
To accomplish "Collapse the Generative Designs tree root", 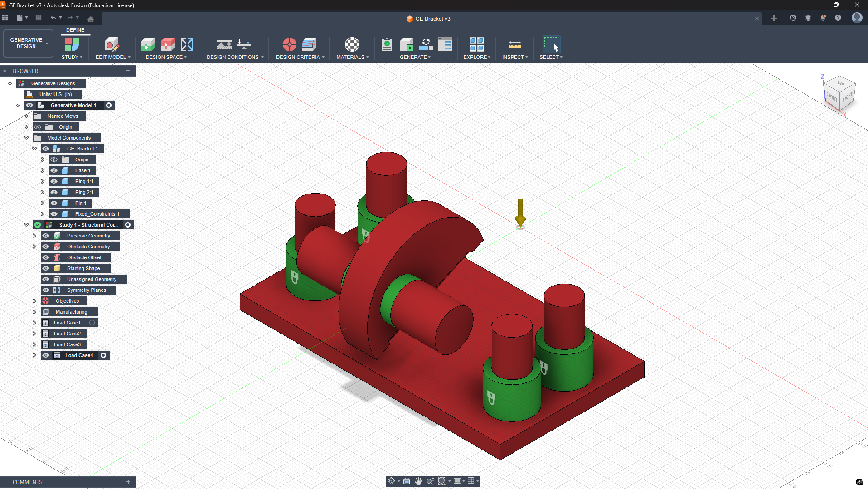I will pyautogui.click(x=10, y=83).
